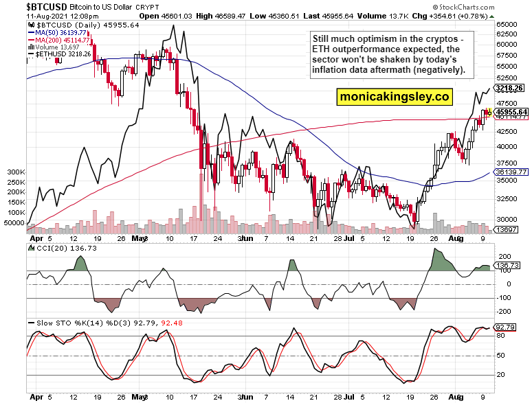Image resolution: width=532 pixels, height=403 pixels.
Task: Click the 92.79 Slow STO value tag
Action: tap(510, 327)
